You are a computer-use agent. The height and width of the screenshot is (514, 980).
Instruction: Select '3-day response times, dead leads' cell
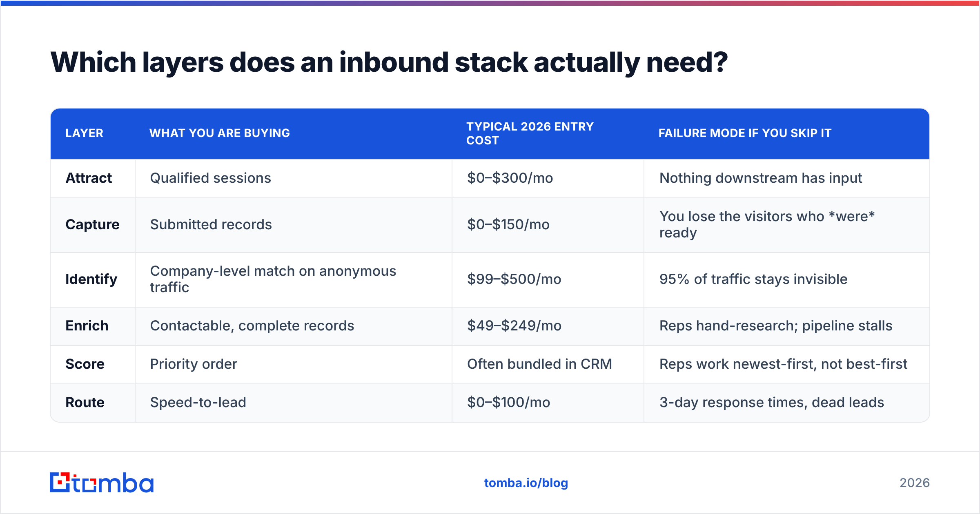[x=787, y=403]
